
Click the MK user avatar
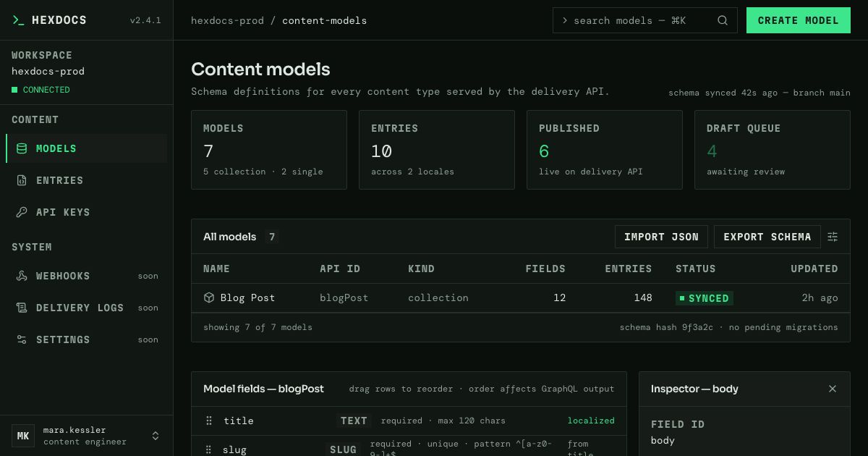click(x=23, y=436)
